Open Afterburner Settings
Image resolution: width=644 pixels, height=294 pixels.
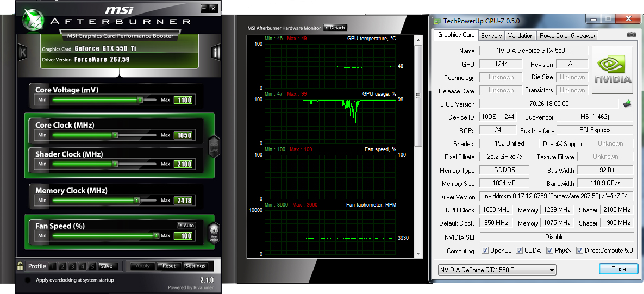pyautogui.click(x=195, y=266)
